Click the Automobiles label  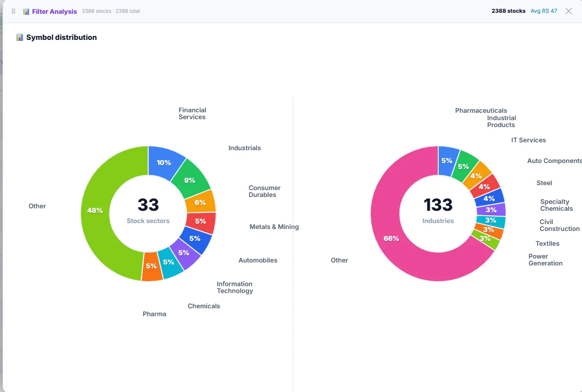[x=258, y=260]
